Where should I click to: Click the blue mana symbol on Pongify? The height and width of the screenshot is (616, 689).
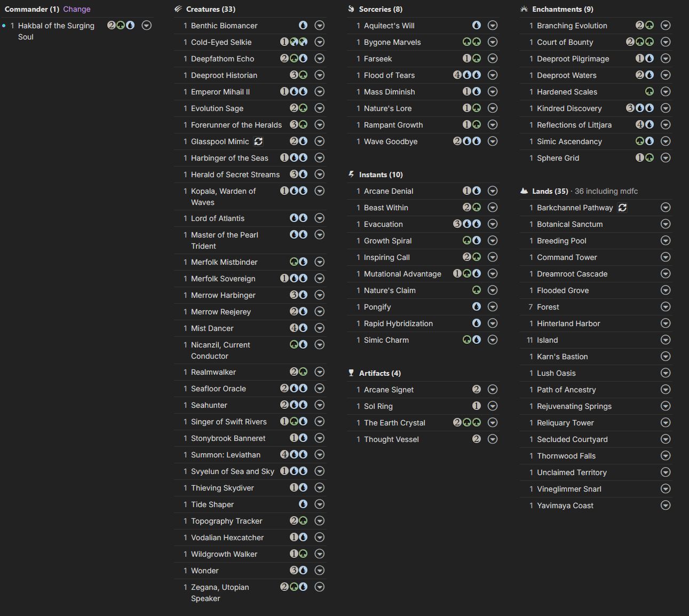477,307
